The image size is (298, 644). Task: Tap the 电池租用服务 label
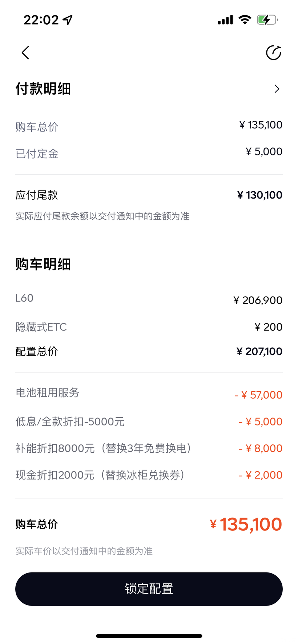(x=47, y=393)
